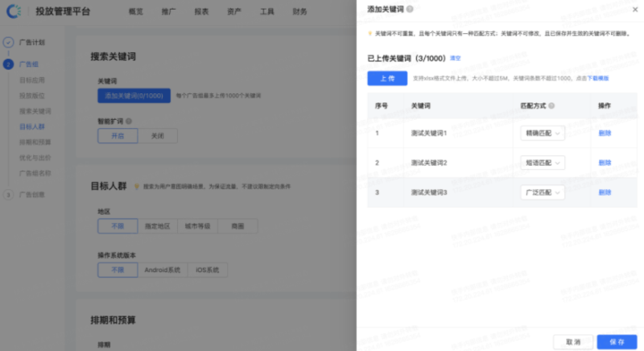Go to 优化与出价 in sidebar
644x351 pixels.
(x=35, y=158)
